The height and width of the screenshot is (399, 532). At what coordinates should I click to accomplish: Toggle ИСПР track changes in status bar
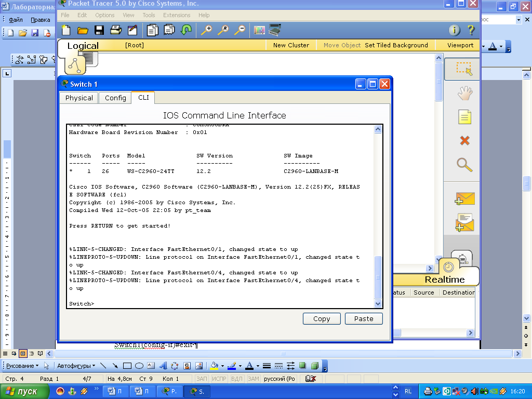coord(219,379)
